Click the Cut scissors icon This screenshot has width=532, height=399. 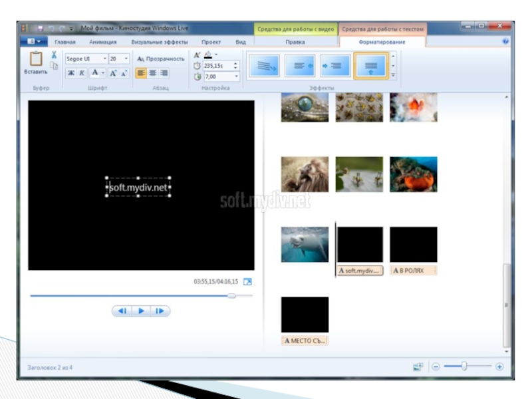tap(55, 55)
